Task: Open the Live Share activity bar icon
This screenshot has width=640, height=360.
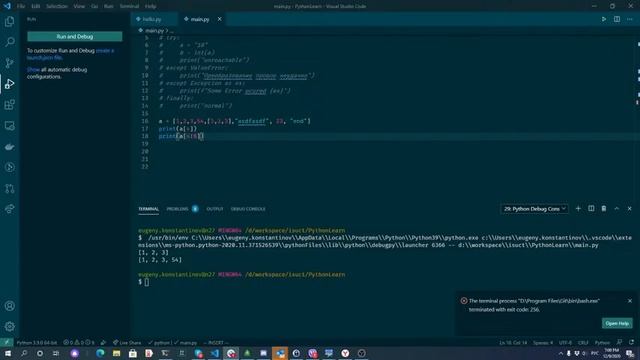Action: [x=9, y=209]
